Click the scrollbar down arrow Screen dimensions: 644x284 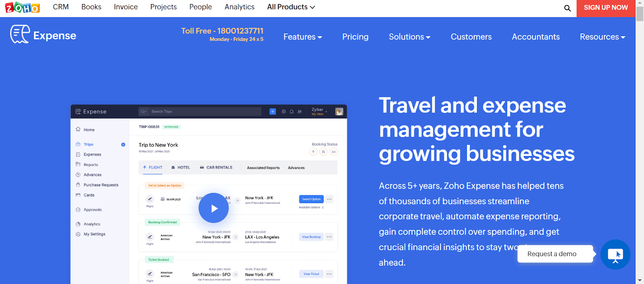pos(640,280)
